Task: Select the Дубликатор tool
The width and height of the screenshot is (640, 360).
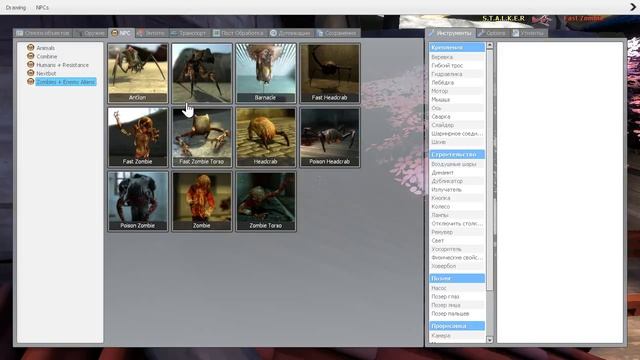Action: 457,181
